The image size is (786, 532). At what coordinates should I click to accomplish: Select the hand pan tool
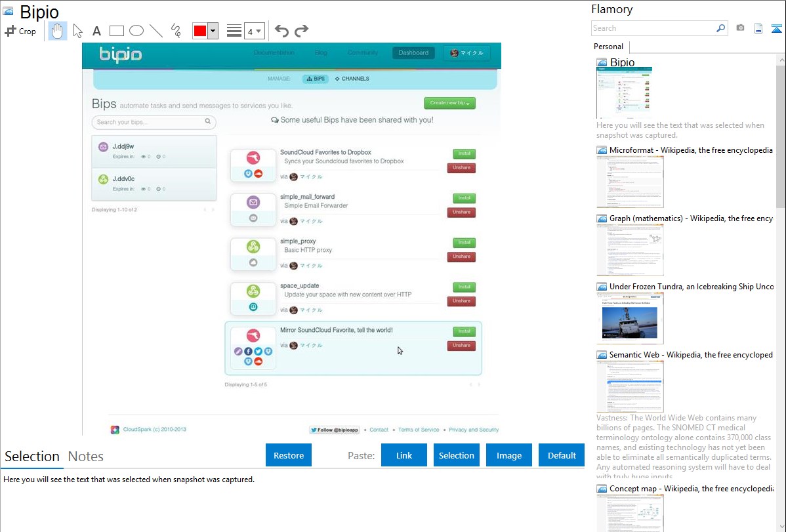click(58, 31)
